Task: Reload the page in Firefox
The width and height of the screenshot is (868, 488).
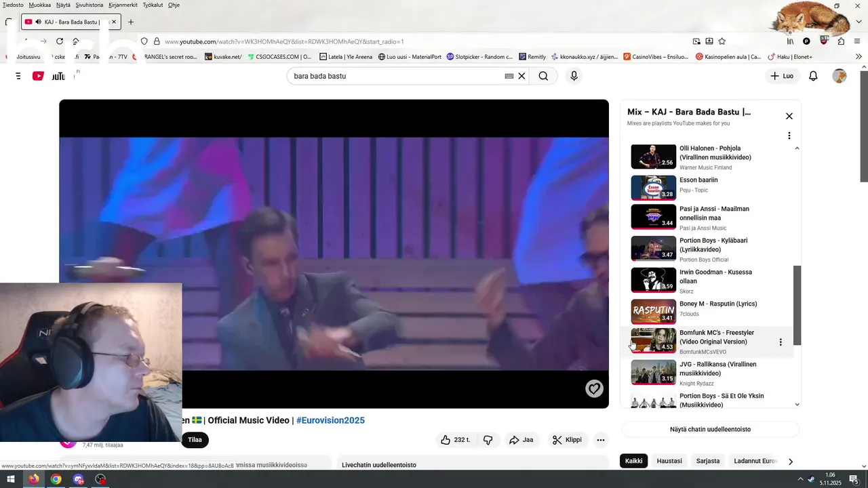Action: pyautogui.click(x=60, y=41)
